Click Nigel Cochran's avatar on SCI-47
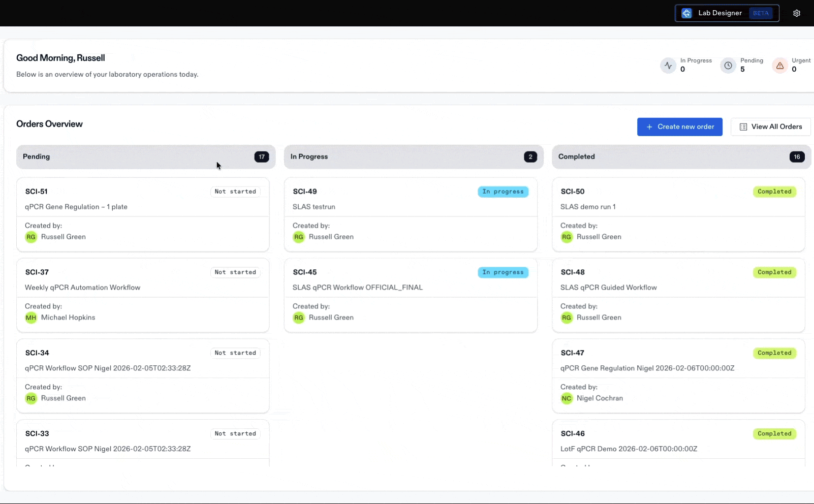 pyautogui.click(x=567, y=398)
